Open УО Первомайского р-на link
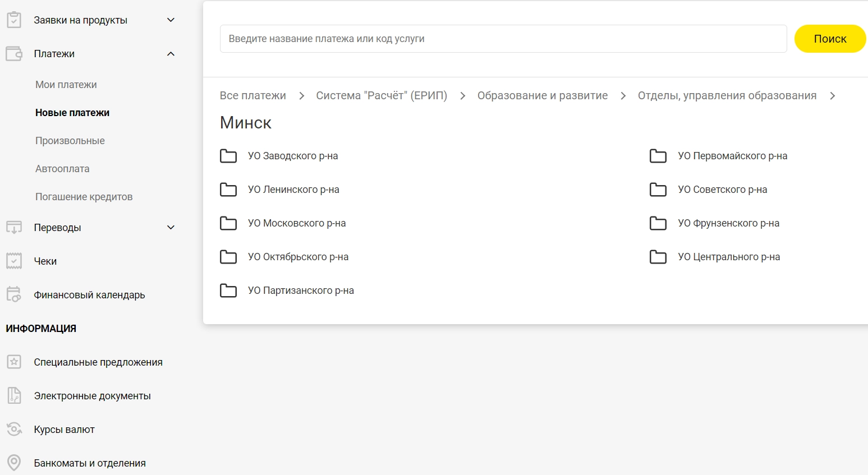This screenshot has height=475, width=868. (x=733, y=156)
